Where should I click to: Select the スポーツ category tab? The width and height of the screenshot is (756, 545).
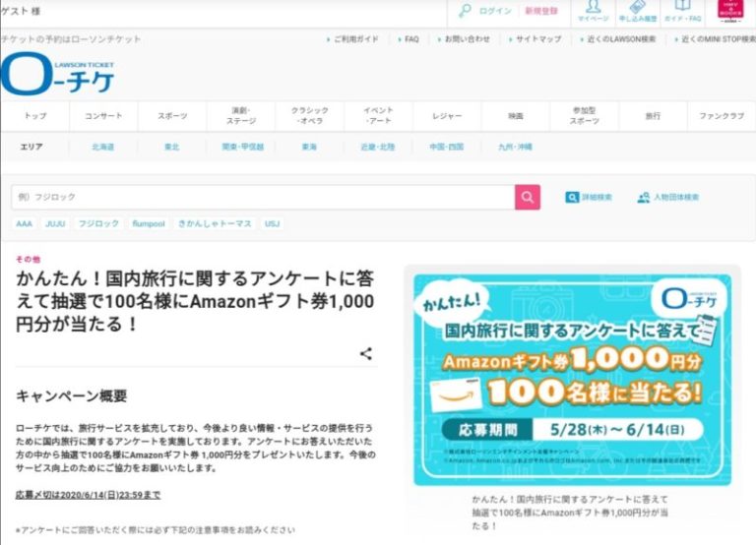[172, 116]
